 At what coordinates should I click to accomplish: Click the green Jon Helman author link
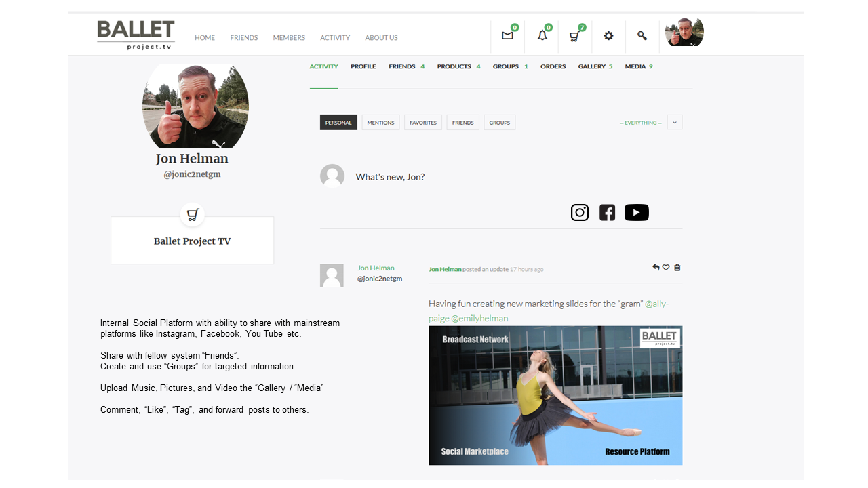tap(376, 268)
